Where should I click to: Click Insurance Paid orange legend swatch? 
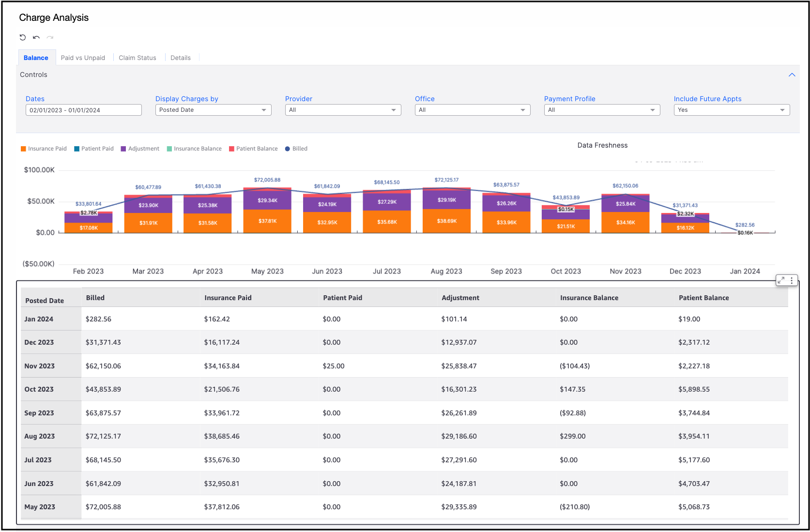click(23, 149)
